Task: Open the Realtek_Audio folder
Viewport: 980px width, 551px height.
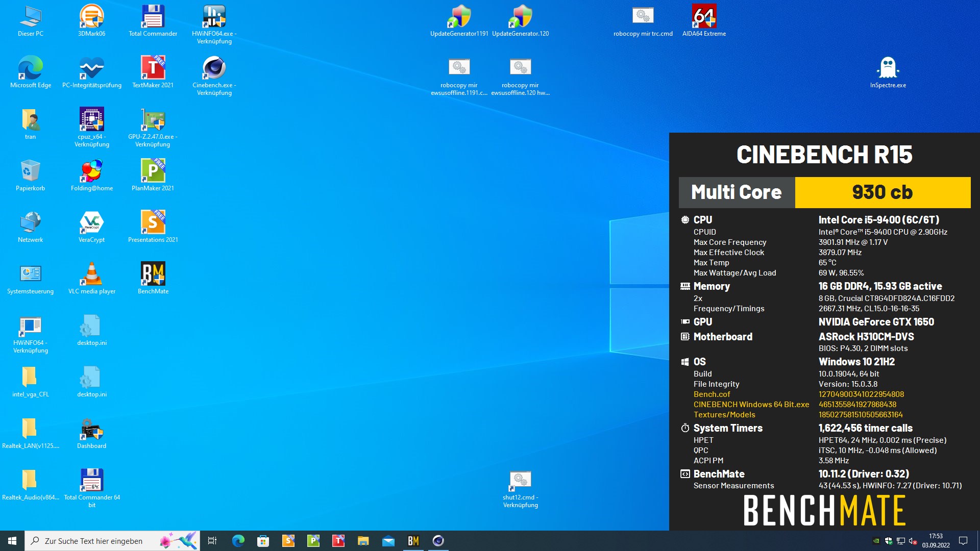Action: [31, 485]
